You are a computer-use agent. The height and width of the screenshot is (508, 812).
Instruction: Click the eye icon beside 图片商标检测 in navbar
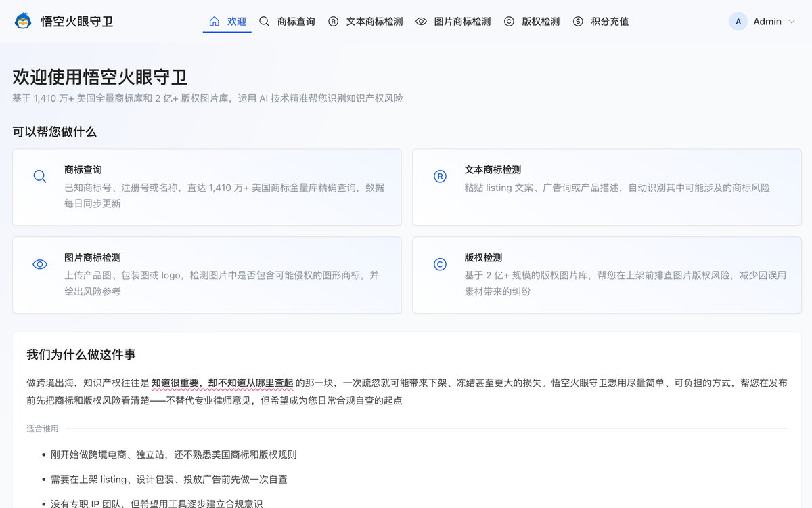click(x=421, y=21)
